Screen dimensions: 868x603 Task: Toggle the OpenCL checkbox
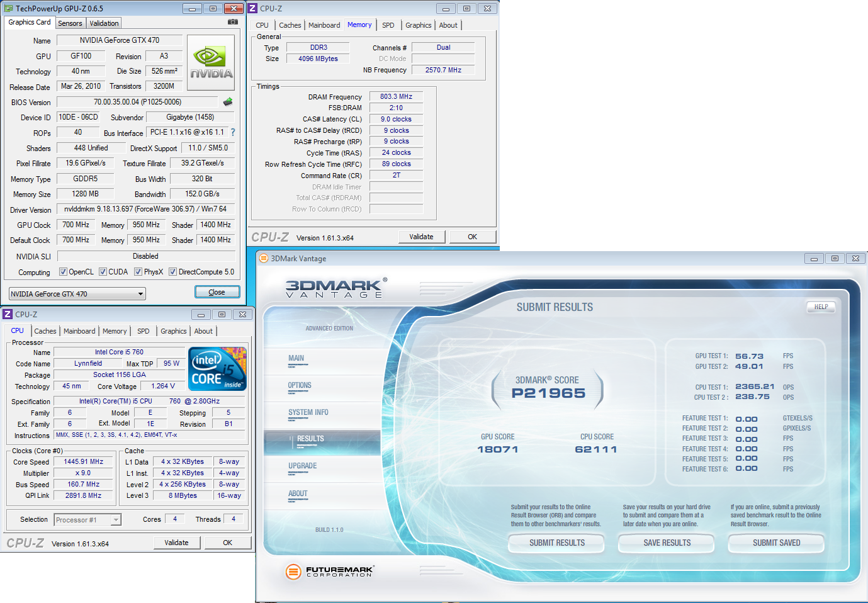(63, 272)
